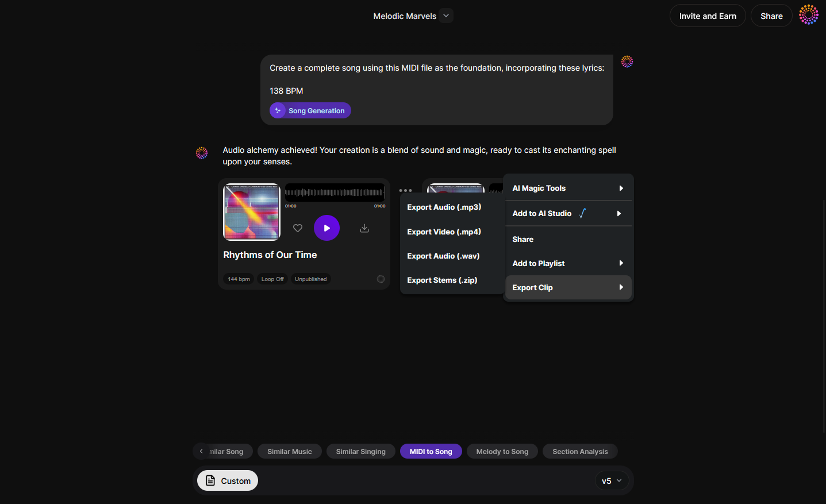Click the Unpublished status tag
The image size is (826, 504).
click(311, 279)
